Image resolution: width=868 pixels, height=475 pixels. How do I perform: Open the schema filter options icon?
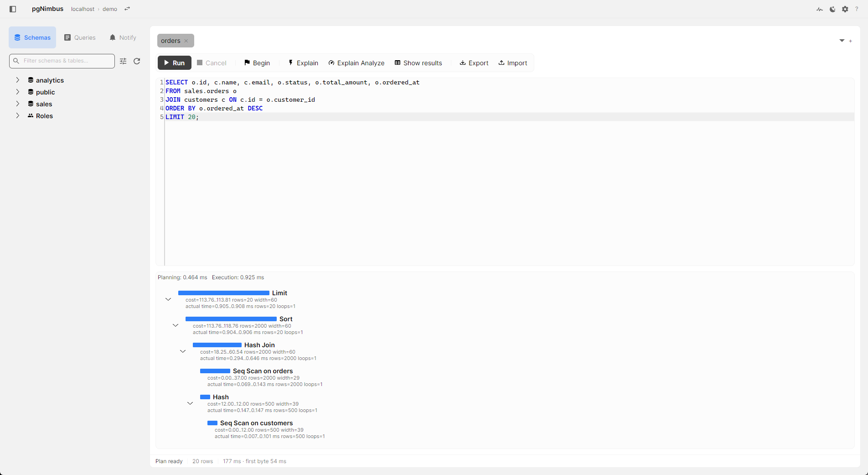pos(123,61)
